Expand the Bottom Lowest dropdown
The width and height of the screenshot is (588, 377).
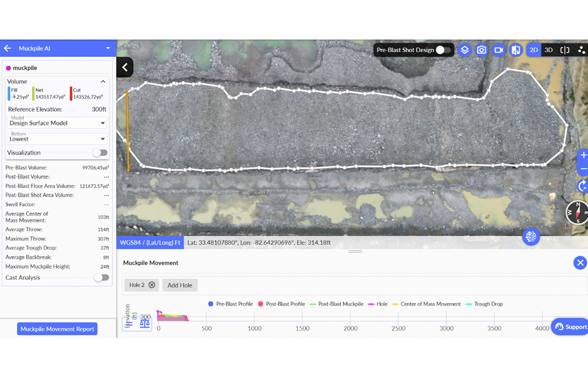click(56, 139)
